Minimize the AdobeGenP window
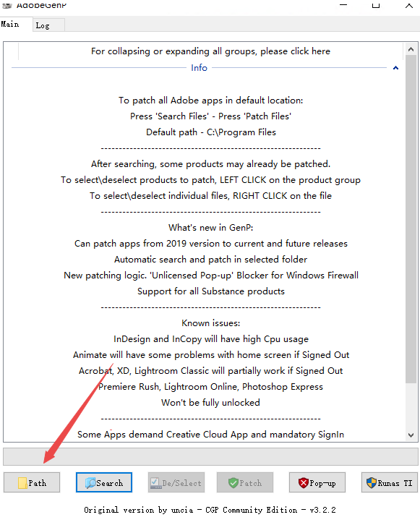This screenshot has height=525, width=420. (x=343, y=4)
